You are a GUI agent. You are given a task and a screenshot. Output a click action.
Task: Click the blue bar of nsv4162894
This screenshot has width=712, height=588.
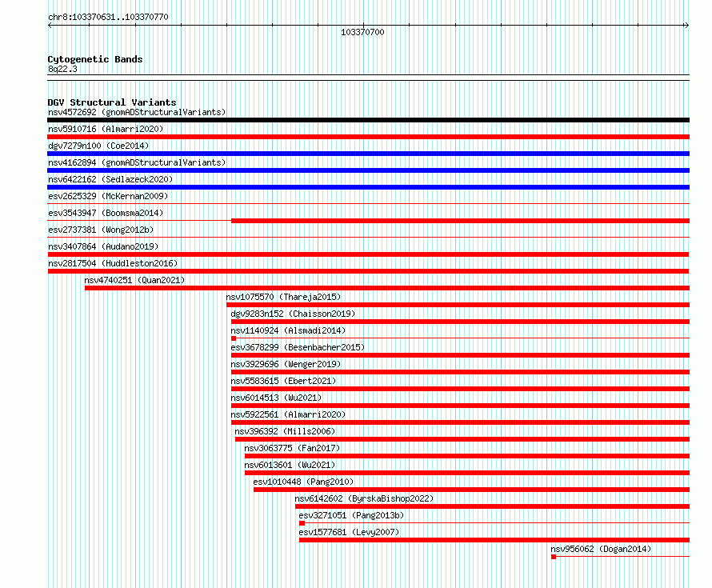coord(368,170)
